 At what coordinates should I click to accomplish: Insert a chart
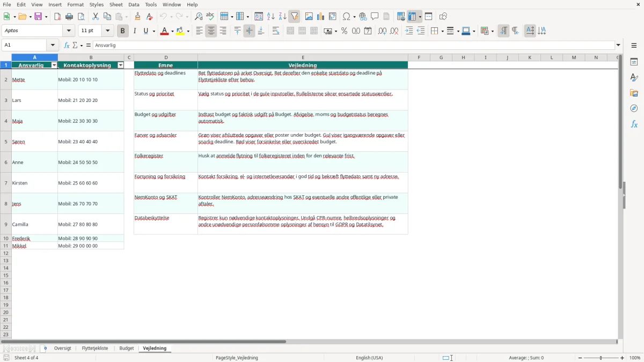click(x=321, y=17)
